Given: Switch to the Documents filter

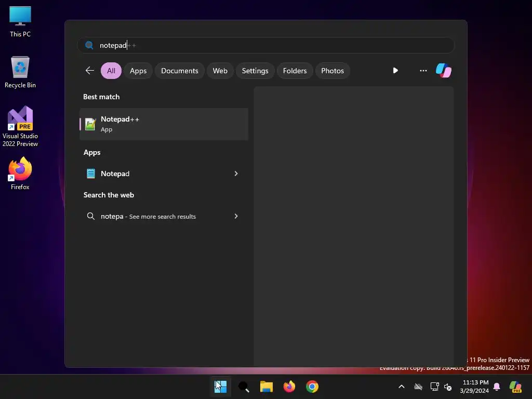Looking at the screenshot, I should point(179,71).
